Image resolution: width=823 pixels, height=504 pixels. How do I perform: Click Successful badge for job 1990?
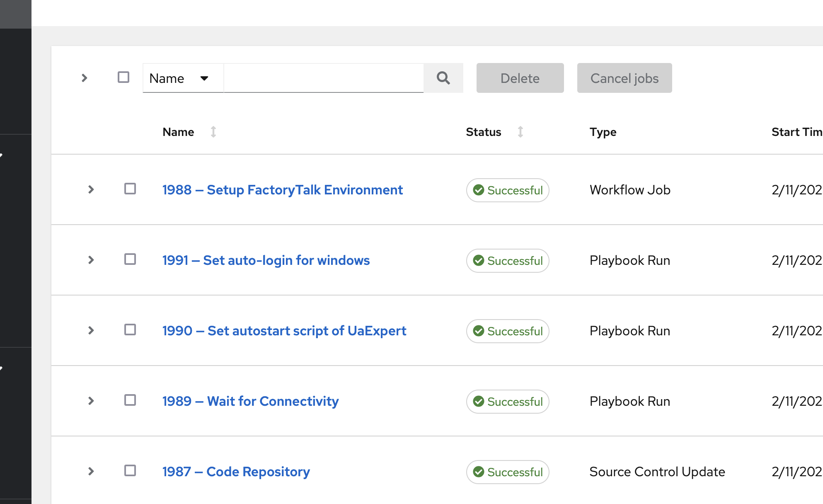[508, 331]
